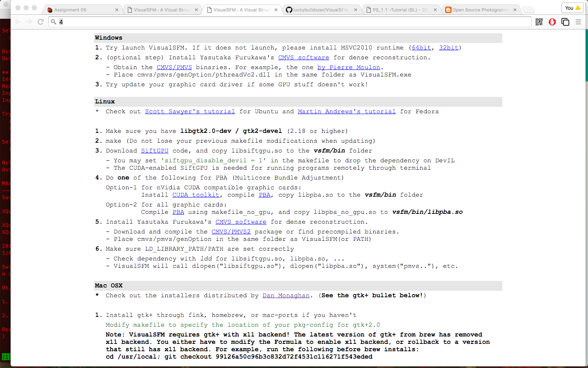Click the magnifier icon in the address bar
The height and width of the screenshot is (368, 588).
(x=53, y=22)
